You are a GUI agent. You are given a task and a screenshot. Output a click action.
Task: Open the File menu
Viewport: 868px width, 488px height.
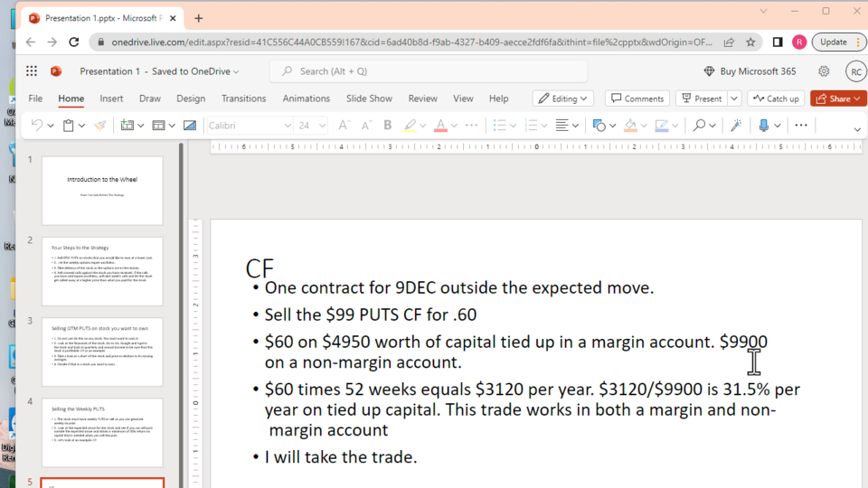(35, 99)
